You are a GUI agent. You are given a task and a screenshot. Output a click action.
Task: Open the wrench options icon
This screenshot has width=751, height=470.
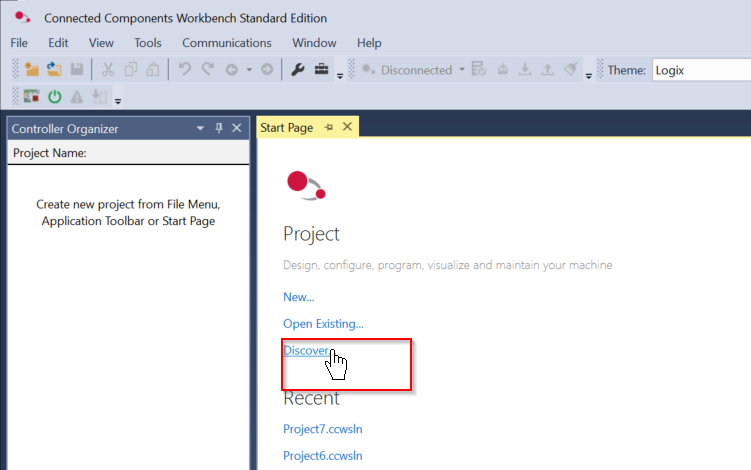(x=297, y=70)
